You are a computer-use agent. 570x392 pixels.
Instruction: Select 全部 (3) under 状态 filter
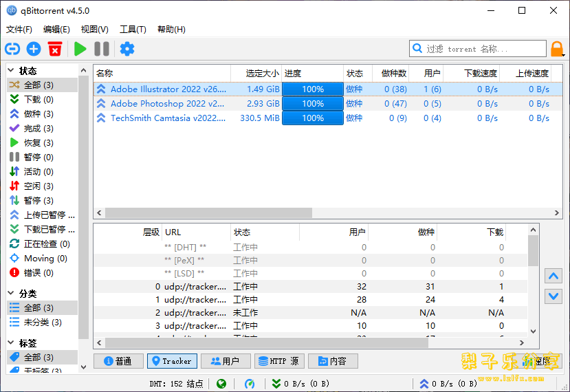click(42, 85)
